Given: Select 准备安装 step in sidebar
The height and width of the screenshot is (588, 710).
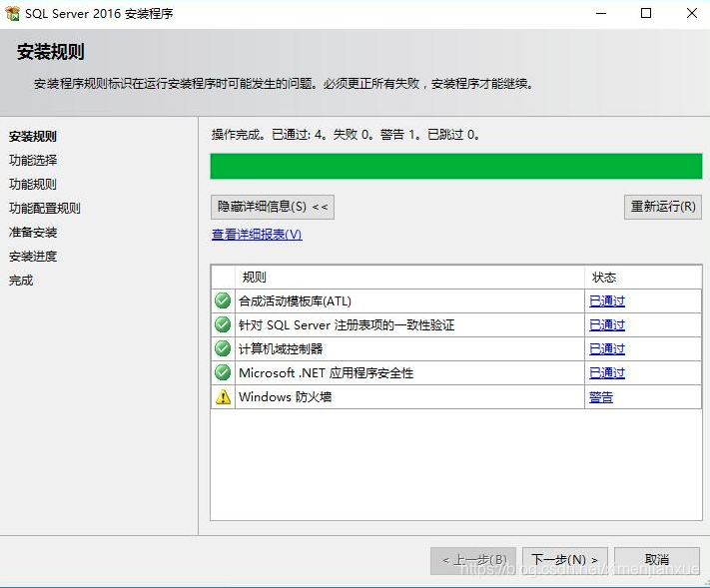Looking at the screenshot, I should pyautogui.click(x=33, y=233).
